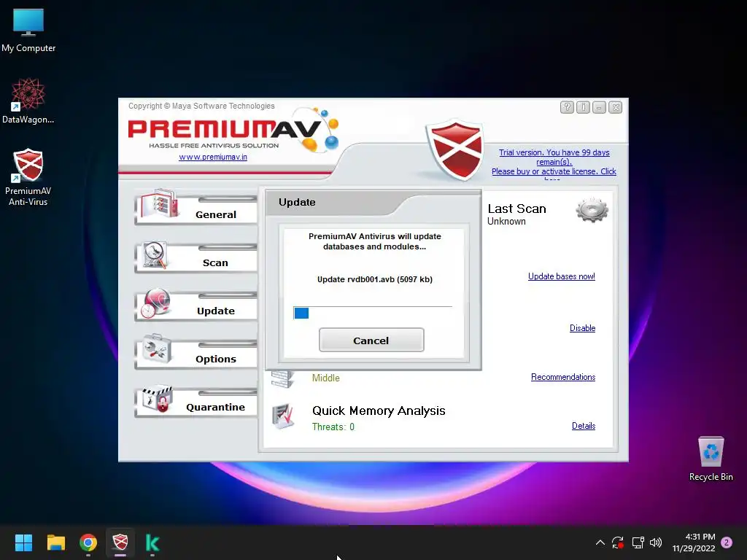This screenshot has height=560, width=747.
Task: Click the Threats: 0 text
Action: (x=333, y=427)
